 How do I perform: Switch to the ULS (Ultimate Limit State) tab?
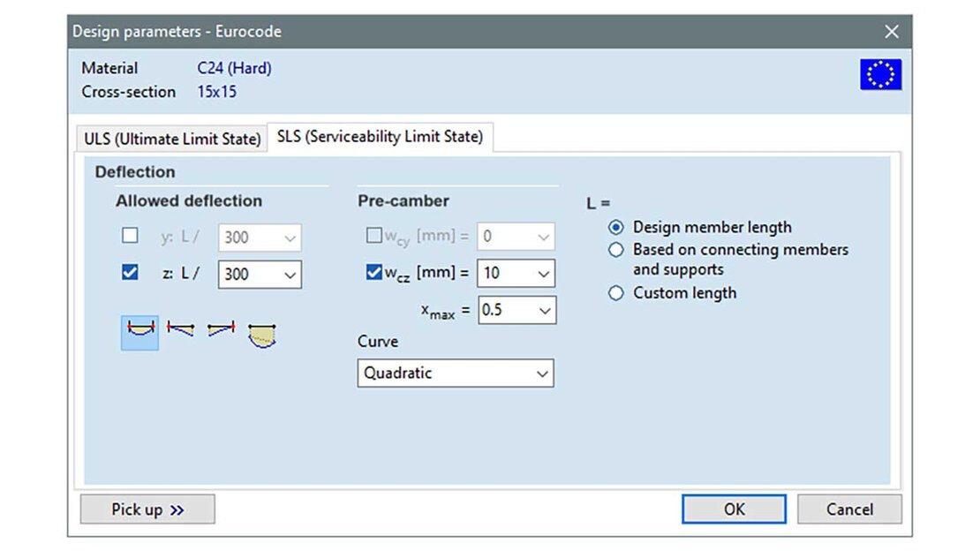(x=172, y=139)
